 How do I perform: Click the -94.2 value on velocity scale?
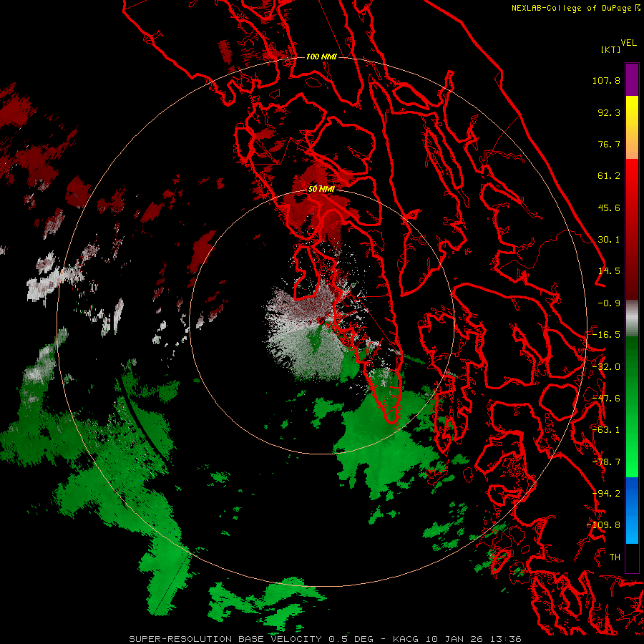606,494
